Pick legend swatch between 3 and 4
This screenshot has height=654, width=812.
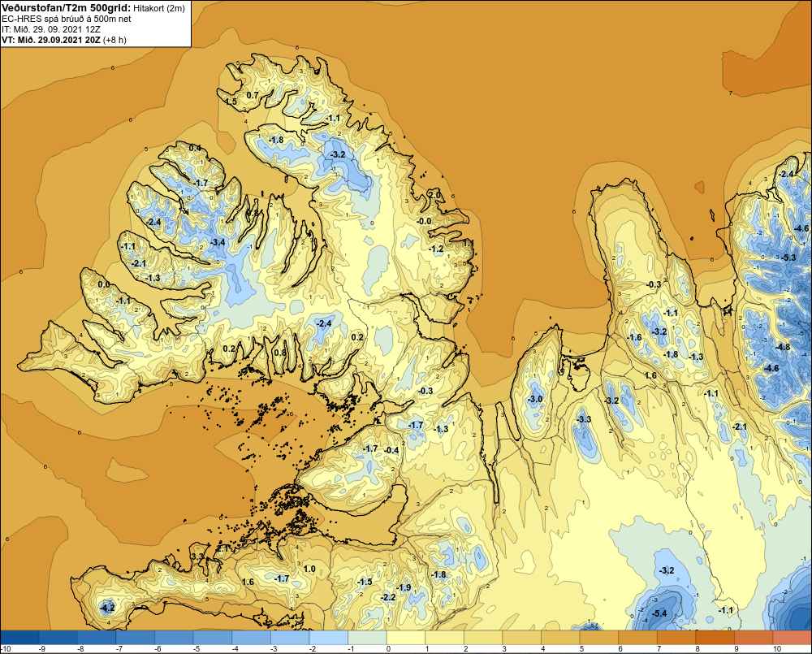(522, 638)
